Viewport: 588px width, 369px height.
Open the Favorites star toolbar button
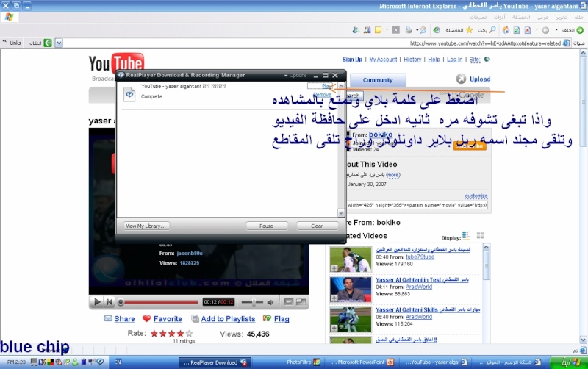click(x=459, y=30)
